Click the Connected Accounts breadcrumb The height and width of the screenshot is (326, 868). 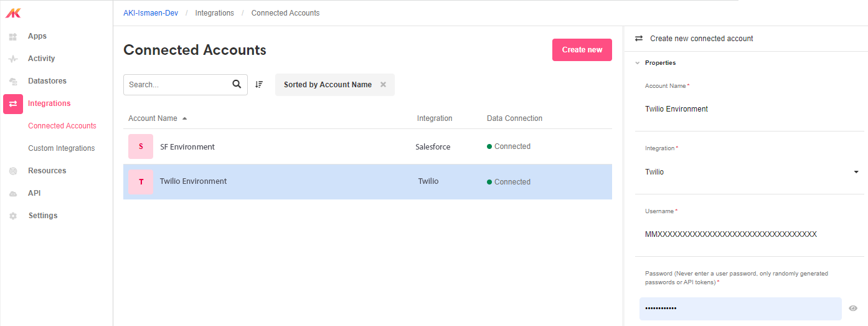(285, 13)
